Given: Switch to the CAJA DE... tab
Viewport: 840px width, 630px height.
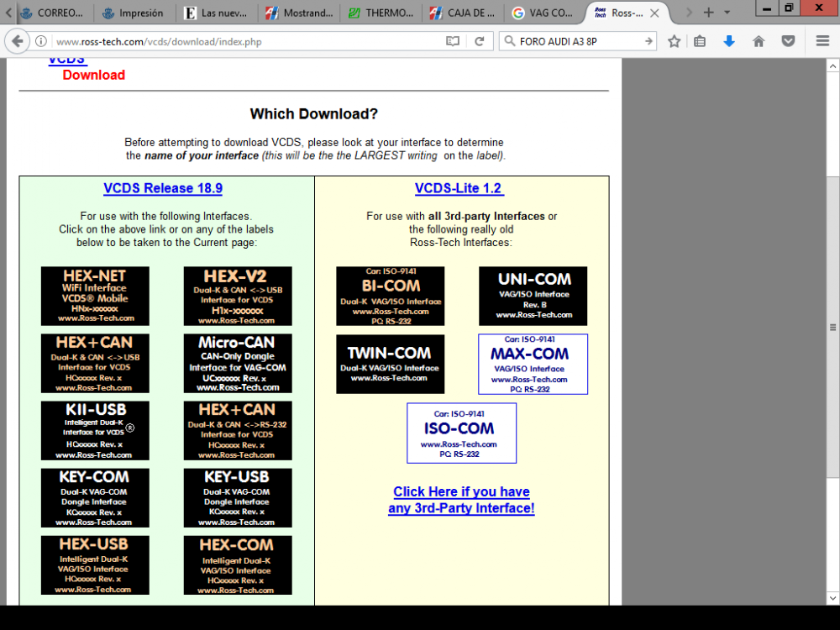Looking at the screenshot, I should [x=463, y=13].
